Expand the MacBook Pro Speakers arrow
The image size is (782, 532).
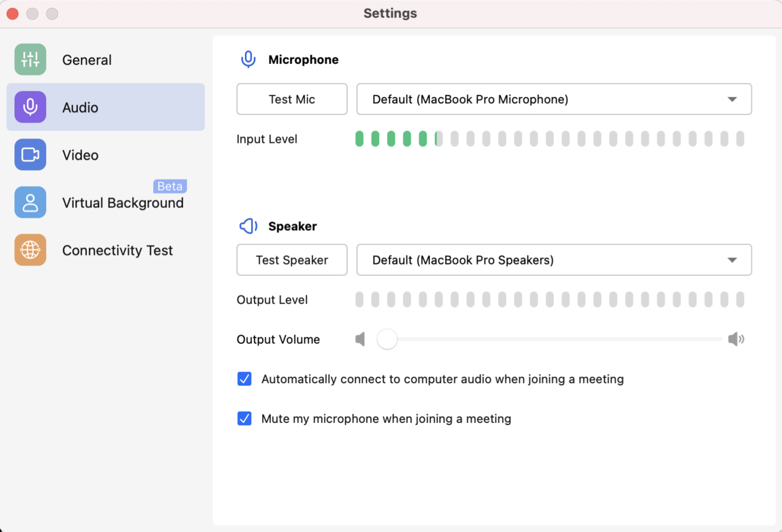(x=732, y=260)
